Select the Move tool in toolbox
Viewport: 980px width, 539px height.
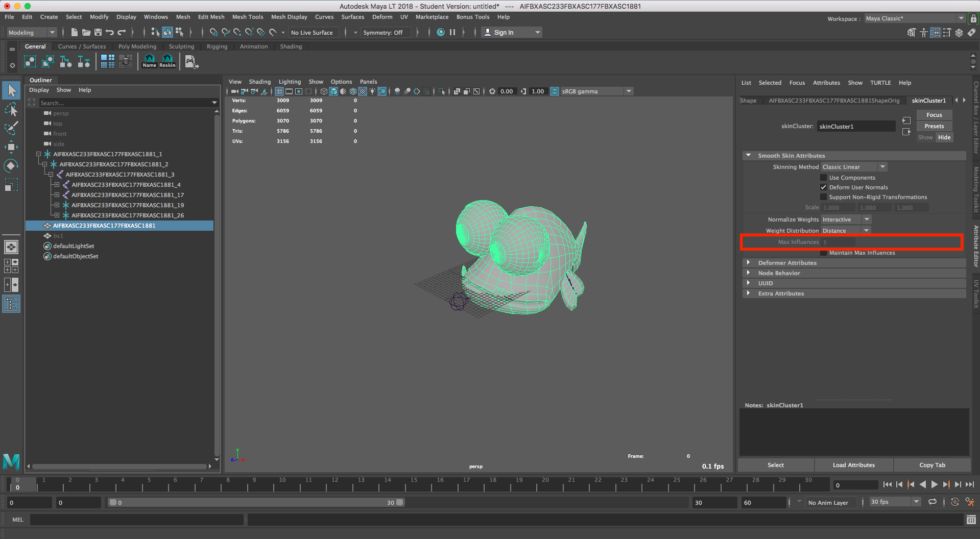tap(11, 147)
